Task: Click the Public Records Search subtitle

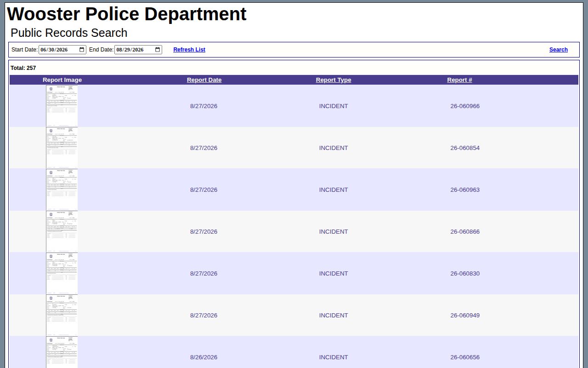Action: [69, 33]
